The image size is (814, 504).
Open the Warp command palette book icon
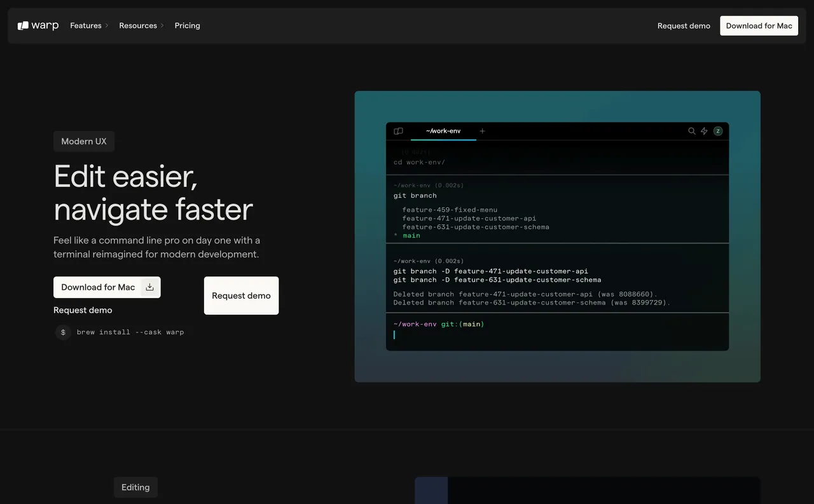(398, 131)
